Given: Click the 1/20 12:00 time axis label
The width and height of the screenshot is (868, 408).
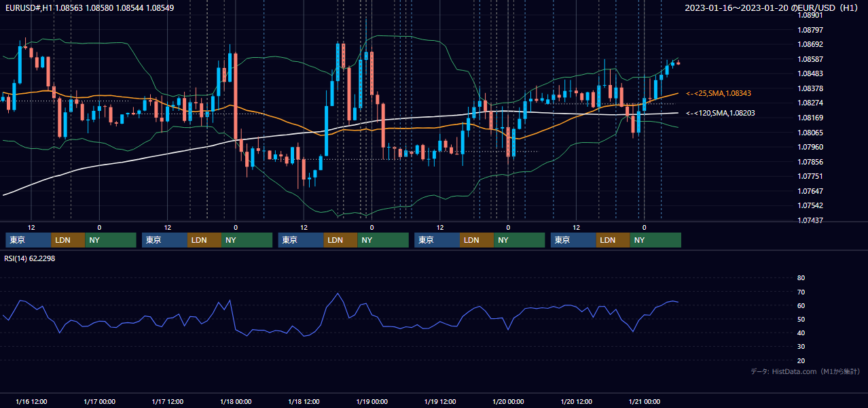Looking at the screenshot, I should 577,401.
